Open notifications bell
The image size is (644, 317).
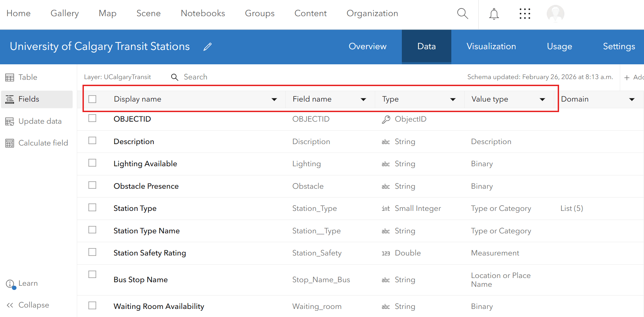tap(494, 14)
